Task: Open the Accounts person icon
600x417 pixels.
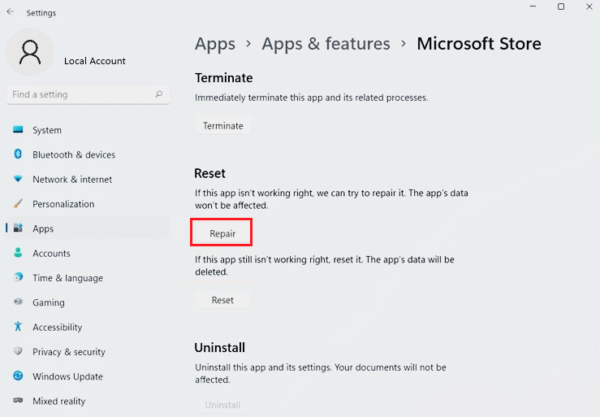Action: [x=18, y=253]
